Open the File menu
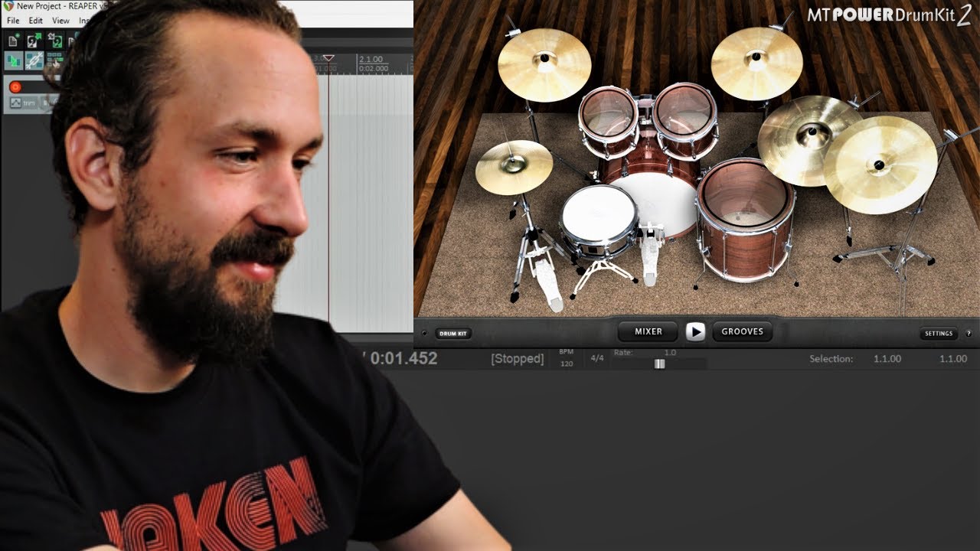The image size is (980, 551). coord(13,21)
